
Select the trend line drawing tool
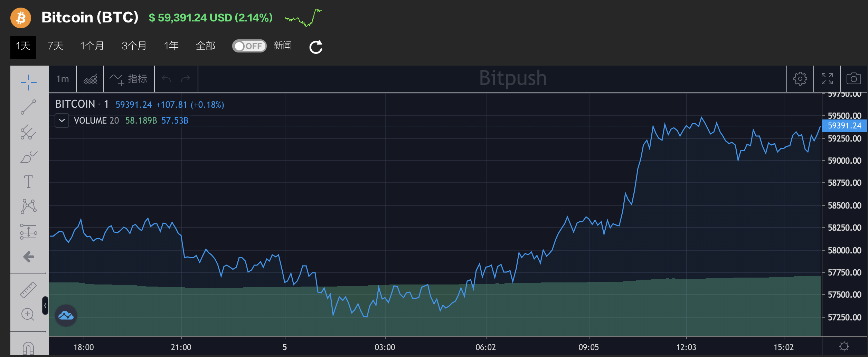pyautogui.click(x=28, y=107)
